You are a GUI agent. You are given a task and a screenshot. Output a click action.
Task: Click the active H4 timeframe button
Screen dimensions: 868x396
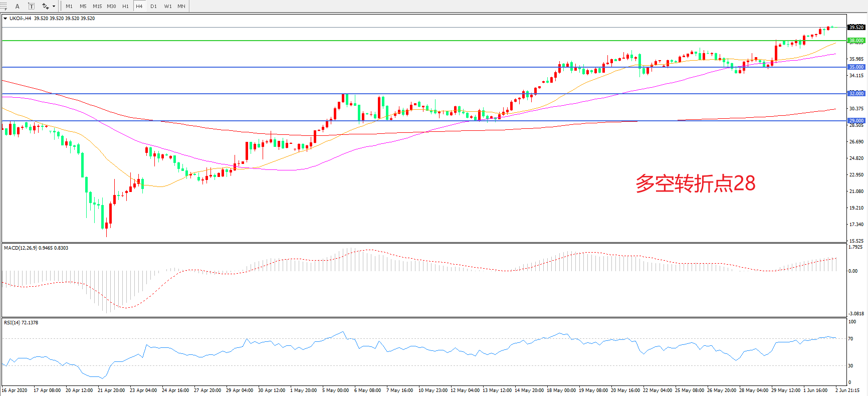[x=139, y=7]
